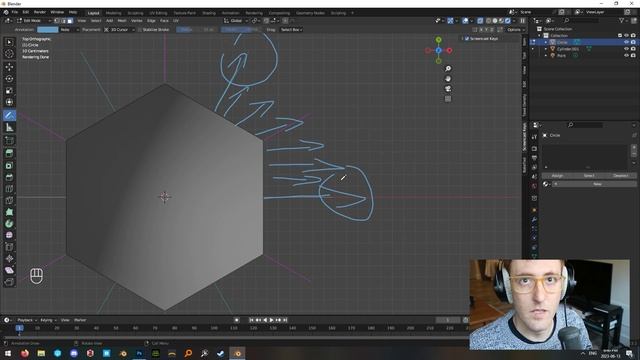This screenshot has height=360, width=640.
Task: Select the Rotate tool
Action: point(9,78)
